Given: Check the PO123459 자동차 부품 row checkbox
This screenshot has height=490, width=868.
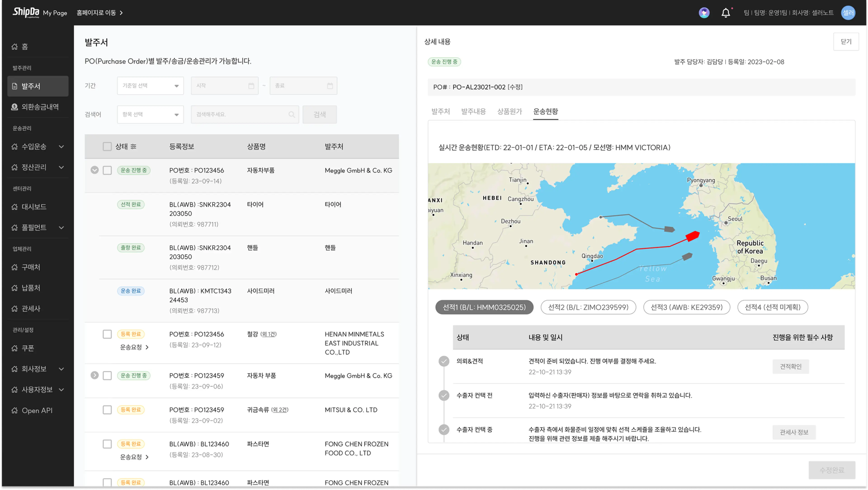Looking at the screenshot, I should [107, 375].
